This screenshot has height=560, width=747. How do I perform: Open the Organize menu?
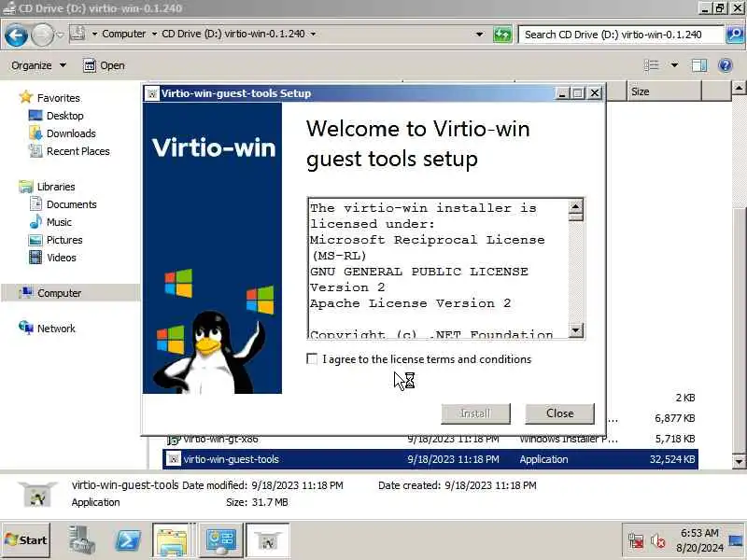(38, 65)
